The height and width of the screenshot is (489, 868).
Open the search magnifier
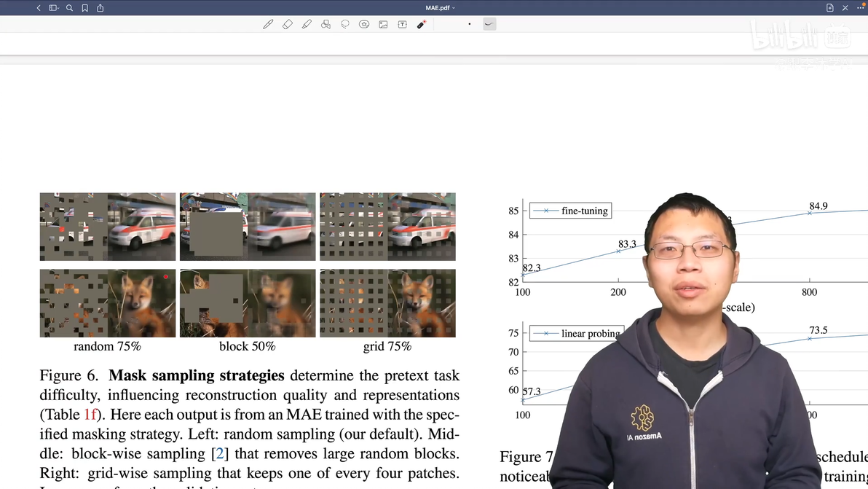[69, 8]
